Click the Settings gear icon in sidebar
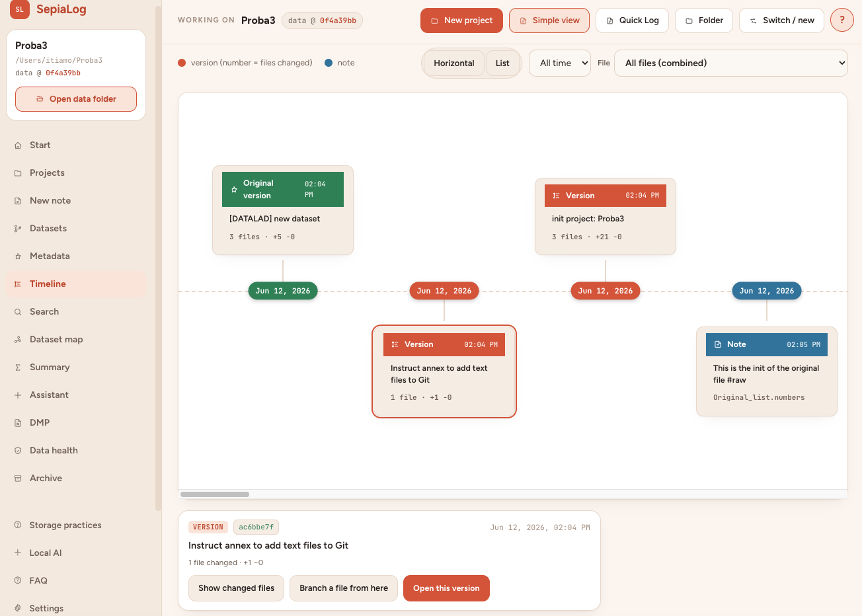862x616 pixels. [18, 609]
